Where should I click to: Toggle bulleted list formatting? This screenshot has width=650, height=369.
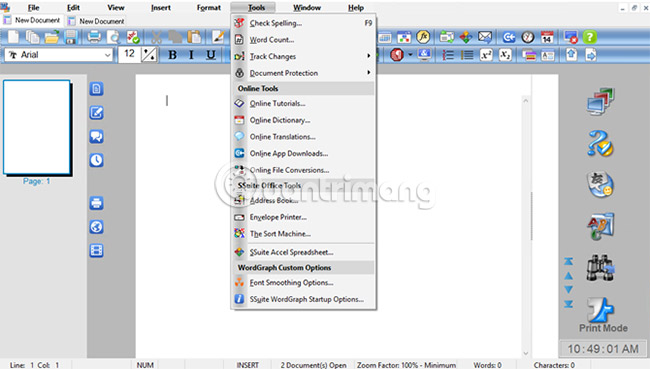467,55
